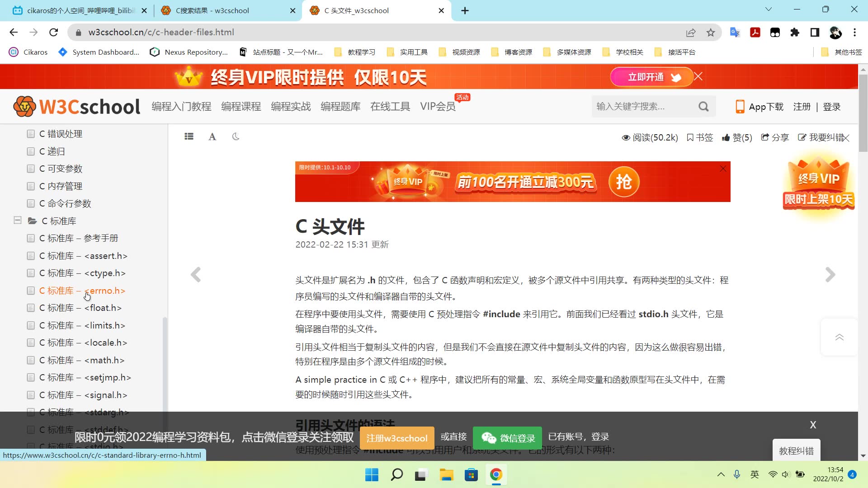
Task: Show hidden system tray icons
Action: pyautogui.click(x=721, y=474)
